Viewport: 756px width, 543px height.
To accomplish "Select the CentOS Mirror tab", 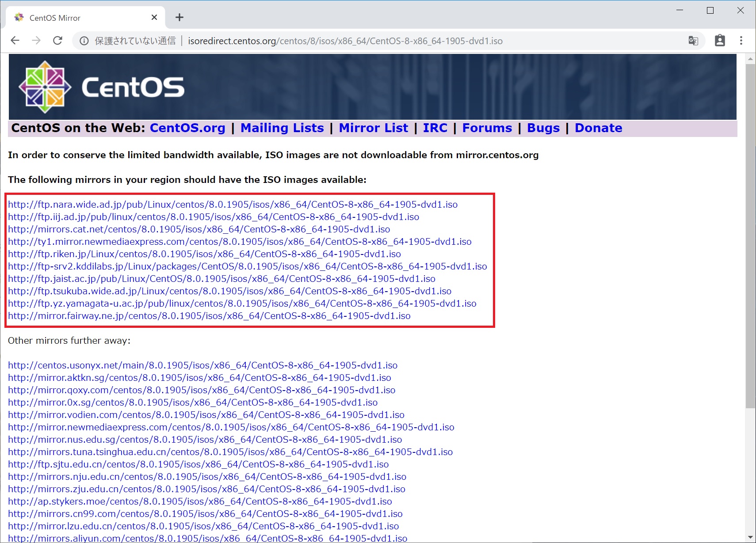I will (86, 18).
